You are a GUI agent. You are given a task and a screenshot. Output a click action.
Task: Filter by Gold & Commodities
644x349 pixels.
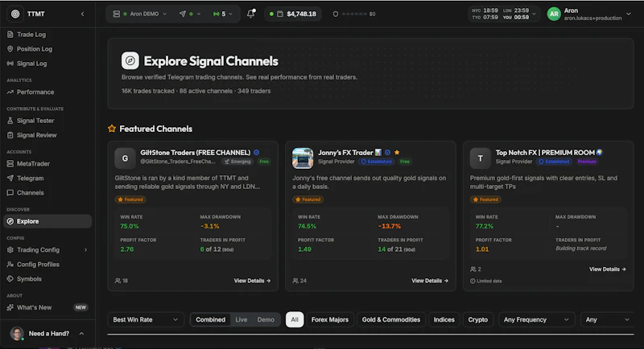coord(391,319)
